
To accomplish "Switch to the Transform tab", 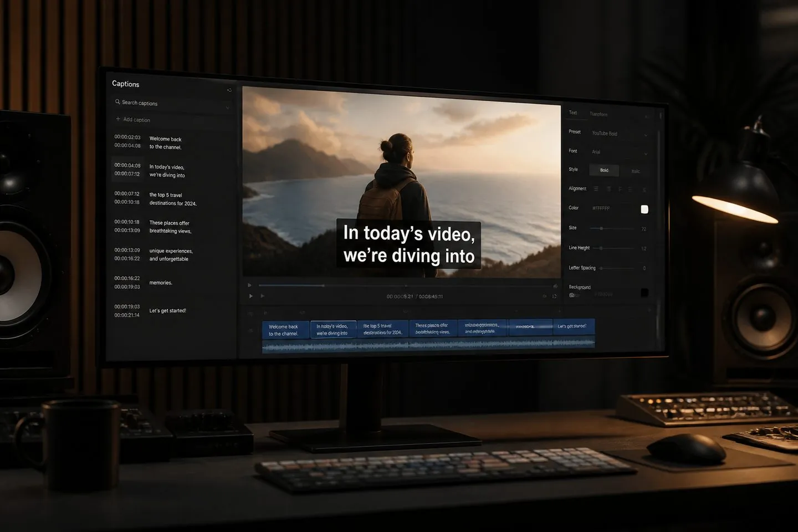I will point(598,114).
